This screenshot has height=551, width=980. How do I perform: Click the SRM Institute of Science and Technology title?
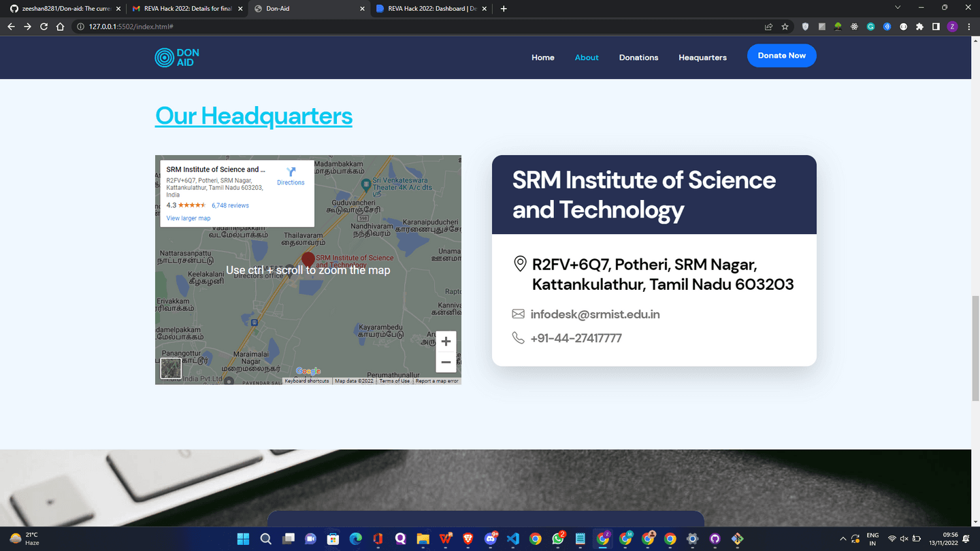tap(644, 195)
